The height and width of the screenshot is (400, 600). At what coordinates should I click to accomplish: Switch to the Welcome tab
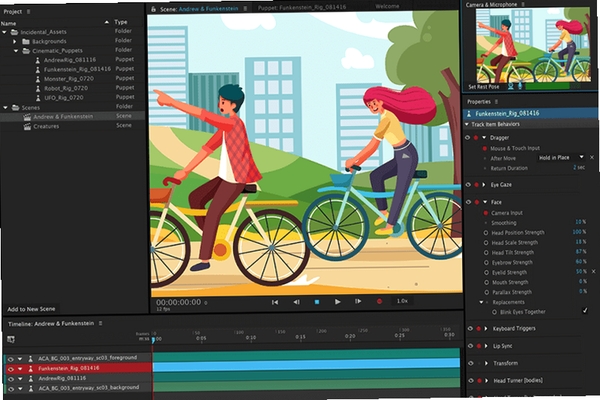coord(387,7)
